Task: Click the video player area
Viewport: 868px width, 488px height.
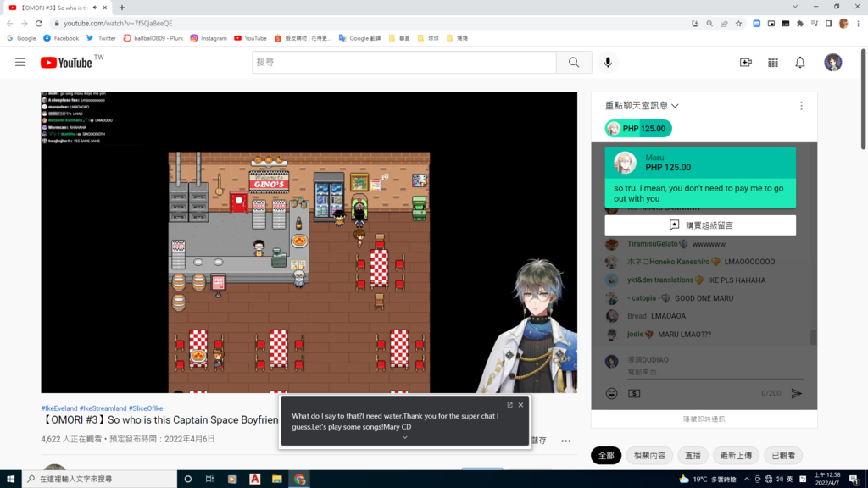Action: (309, 242)
